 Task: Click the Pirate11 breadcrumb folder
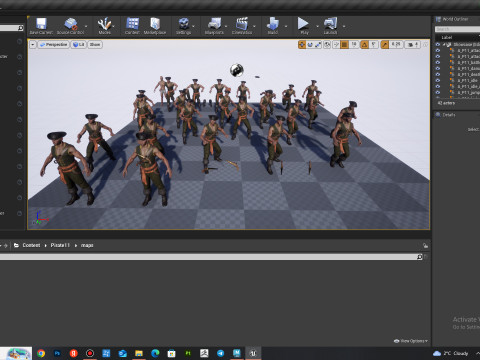[60, 245]
